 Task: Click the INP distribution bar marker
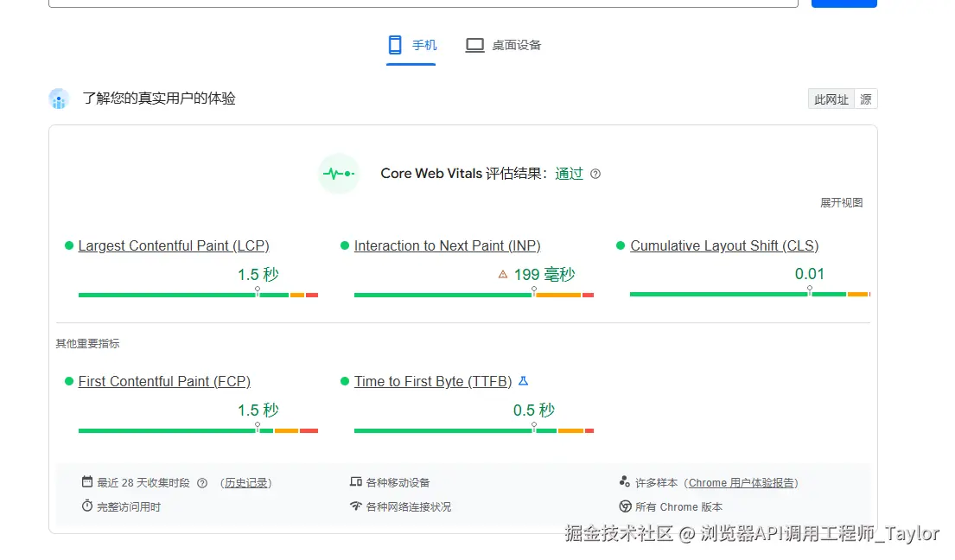(x=534, y=291)
